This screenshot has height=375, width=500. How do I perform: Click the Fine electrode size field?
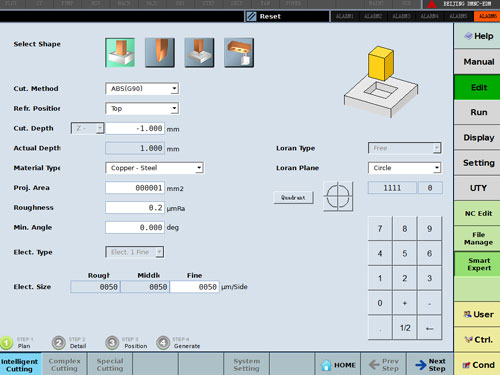point(194,287)
